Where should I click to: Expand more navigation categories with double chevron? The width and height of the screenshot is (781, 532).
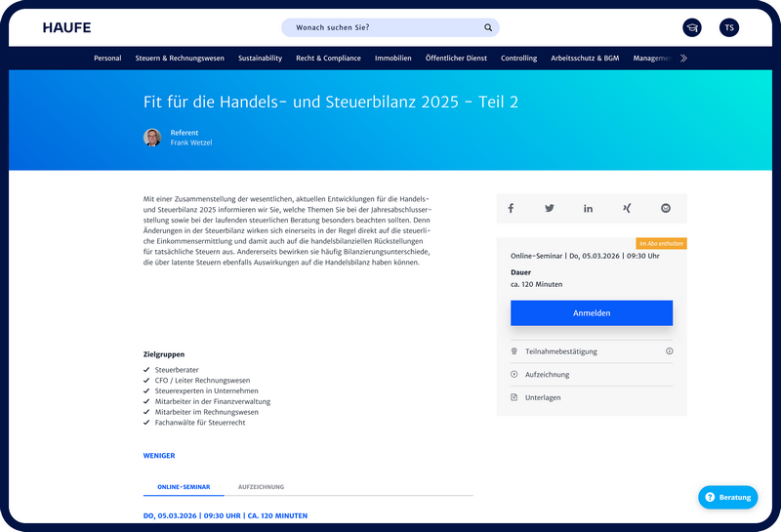point(684,59)
